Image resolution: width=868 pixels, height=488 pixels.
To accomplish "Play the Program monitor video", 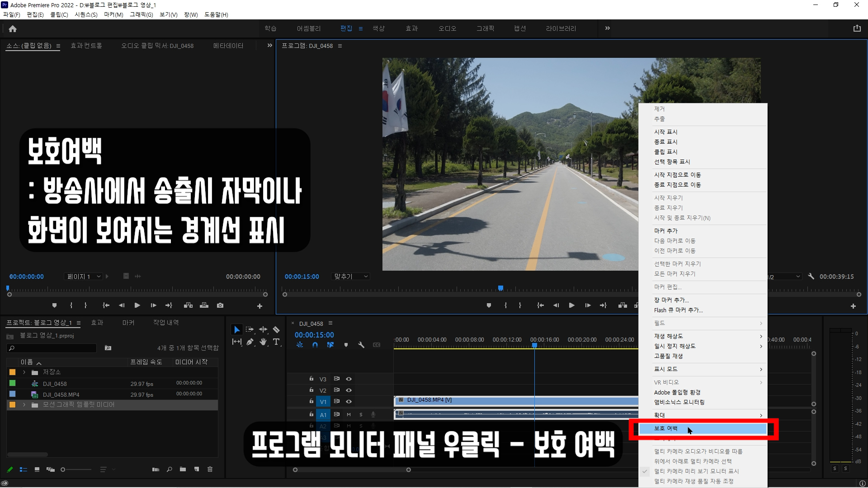I will pyautogui.click(x=571, y=305).
